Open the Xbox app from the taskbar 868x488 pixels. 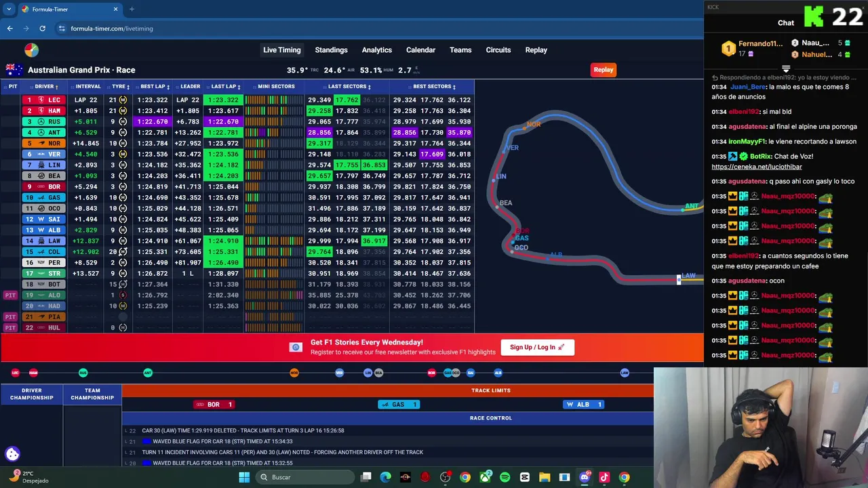click(x=485, y=477)
